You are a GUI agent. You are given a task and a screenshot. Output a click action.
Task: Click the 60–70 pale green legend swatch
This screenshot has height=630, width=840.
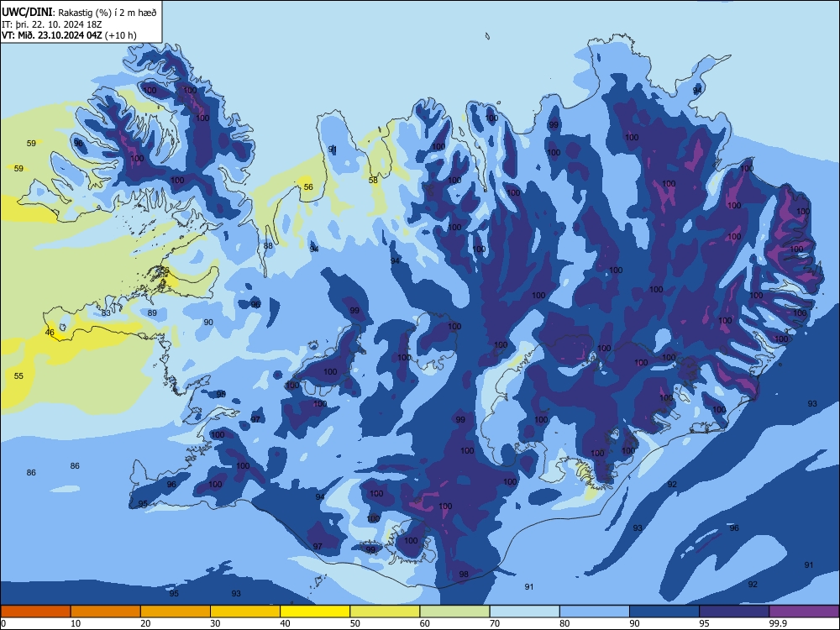(454, 612)
